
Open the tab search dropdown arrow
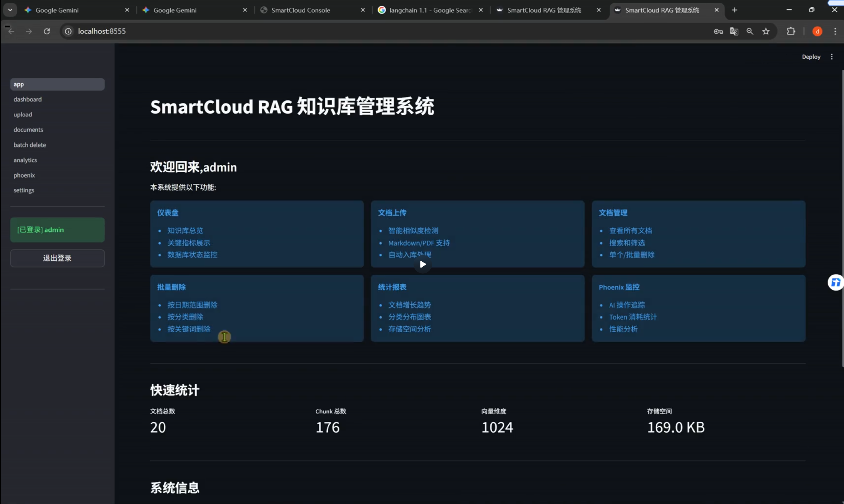(x=10, y=10)
